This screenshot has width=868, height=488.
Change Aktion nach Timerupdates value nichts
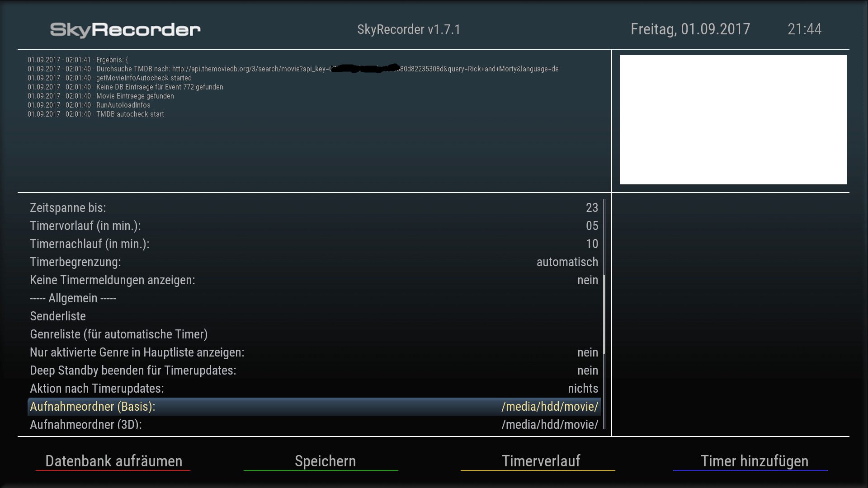coord(583,389)
